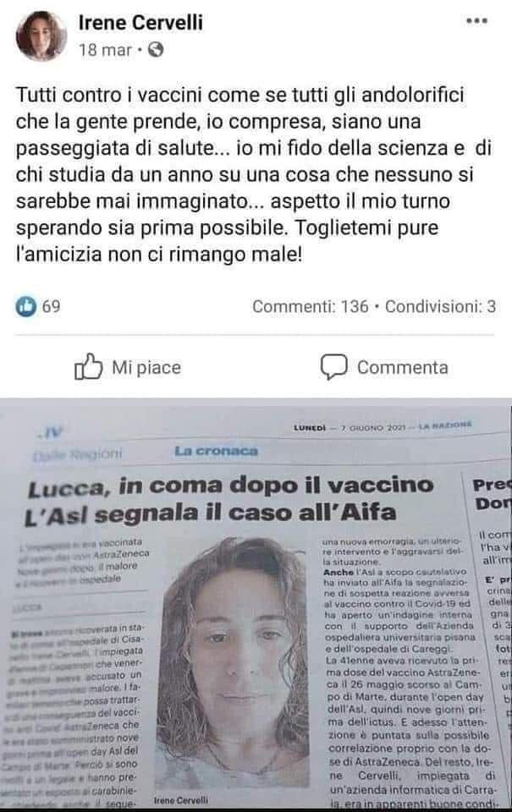Click the Irene Cervelli photo caption
This screenshot has height=812, width=512.
point(181,800)
